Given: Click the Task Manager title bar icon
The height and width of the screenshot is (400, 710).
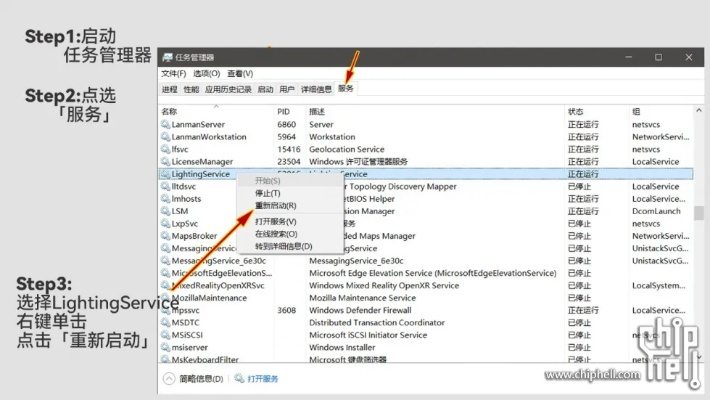Looking at the screenshot, I should coord(166,57).
